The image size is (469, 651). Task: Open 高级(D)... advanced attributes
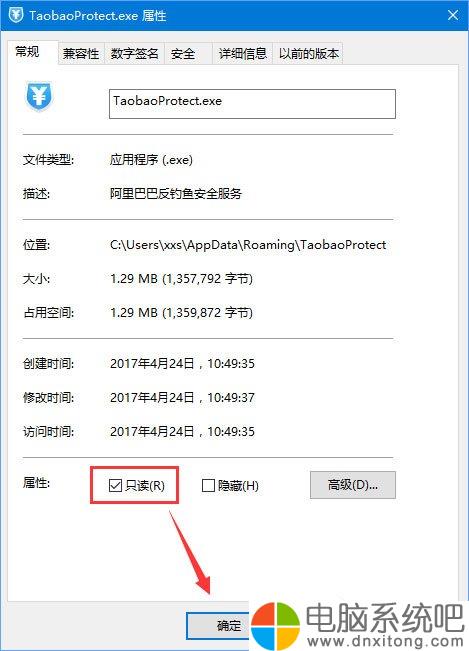click(353, 485)
